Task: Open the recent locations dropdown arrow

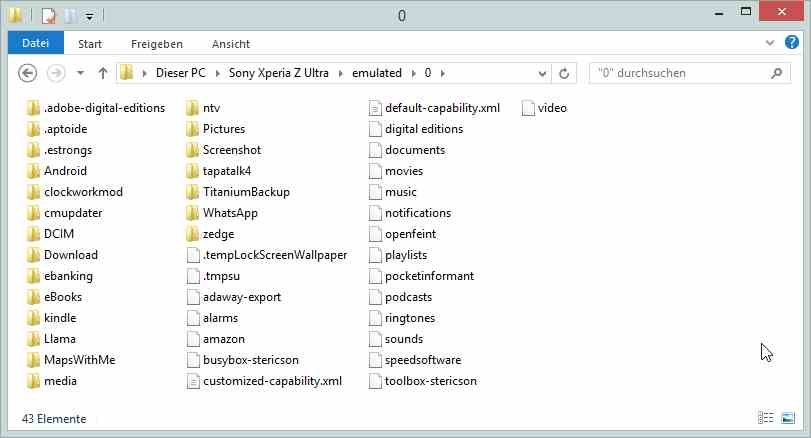Action: pos(80,73)
